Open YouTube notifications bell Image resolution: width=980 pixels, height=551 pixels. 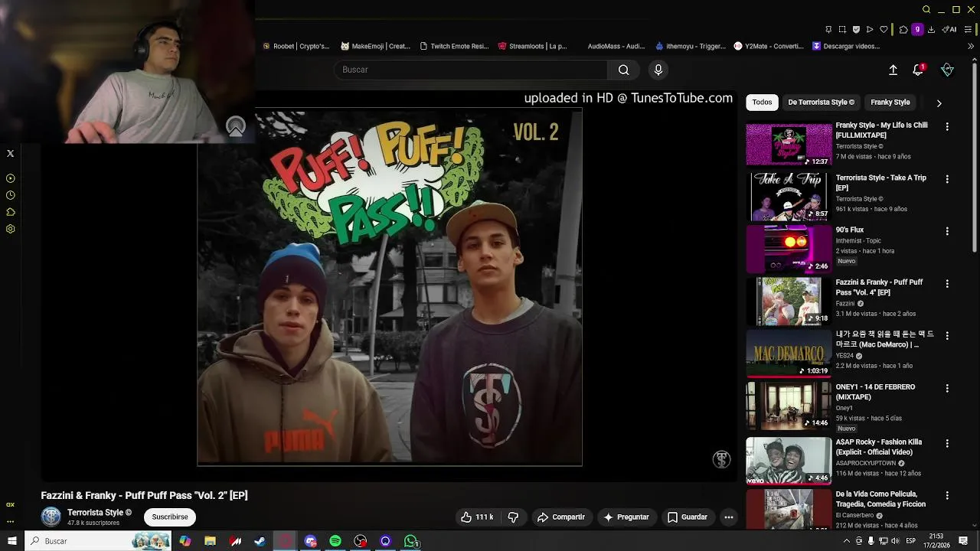pos(918,70)
